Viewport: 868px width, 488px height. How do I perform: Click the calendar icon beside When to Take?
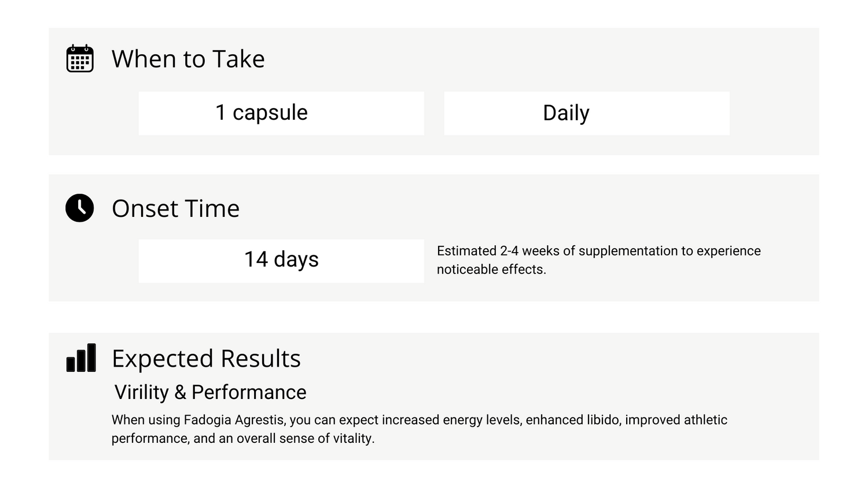[x=80, y=58]
